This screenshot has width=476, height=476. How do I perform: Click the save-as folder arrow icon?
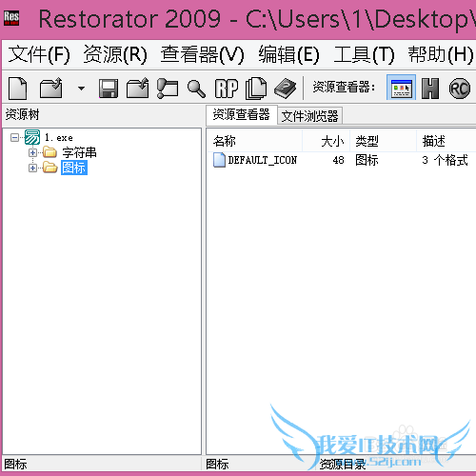[x=137, y=89]
